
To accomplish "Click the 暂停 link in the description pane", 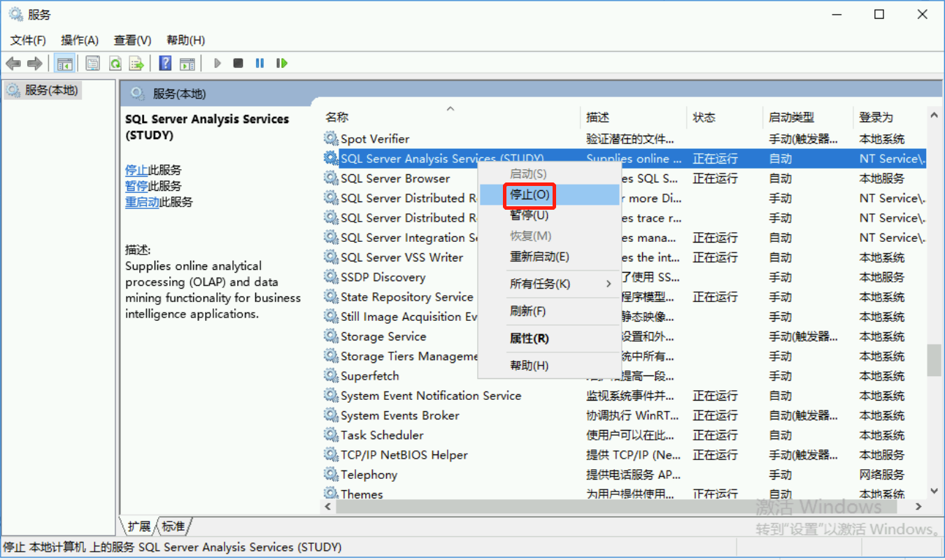I will tap(136, 186).
